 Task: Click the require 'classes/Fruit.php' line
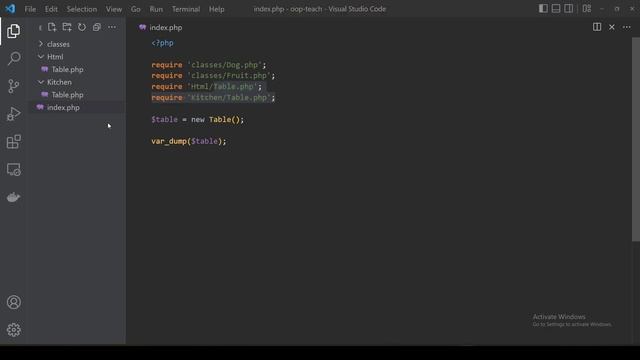pyautogui.click(x=213, y=76)
